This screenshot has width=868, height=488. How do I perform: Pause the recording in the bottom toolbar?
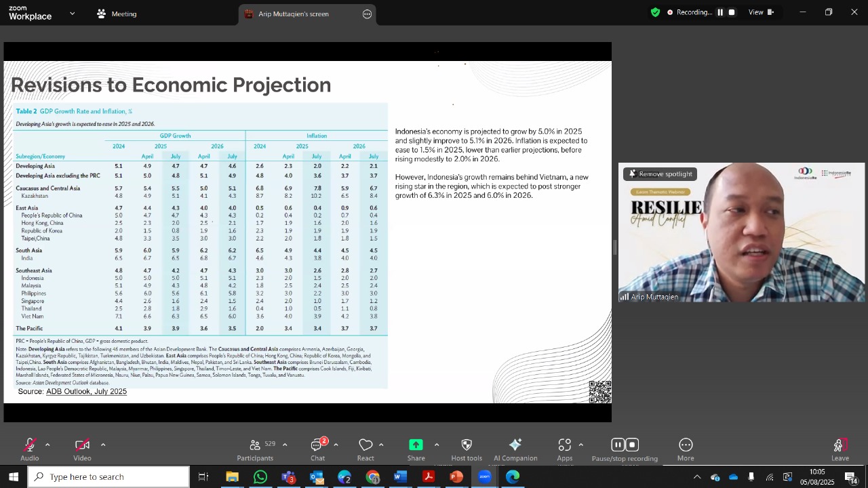617,445
